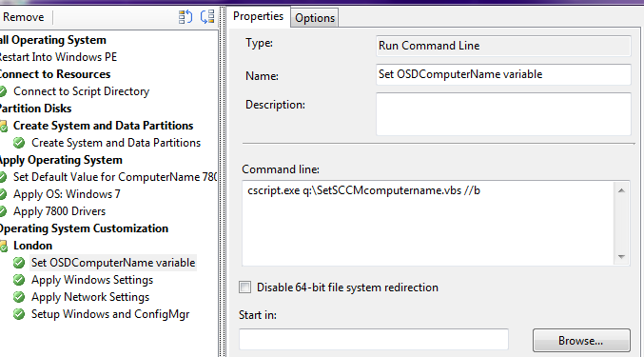Click green check icon beside Apply Windows Settings
The height and width of the screenshot is (357, 644).
click(x=19, y=280)
